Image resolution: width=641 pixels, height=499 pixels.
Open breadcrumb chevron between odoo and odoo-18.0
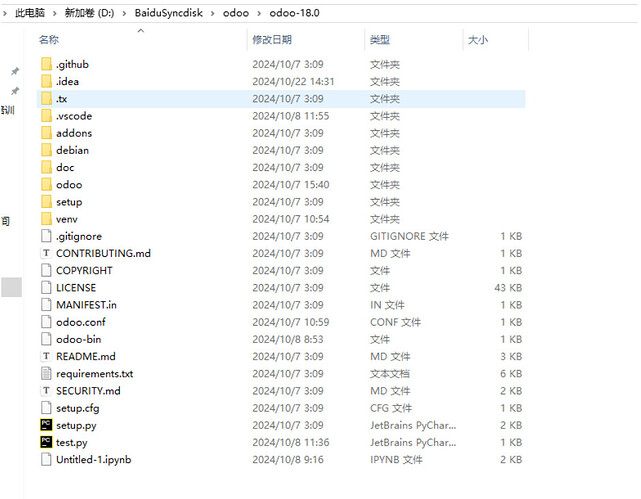(x=259, y=13)
